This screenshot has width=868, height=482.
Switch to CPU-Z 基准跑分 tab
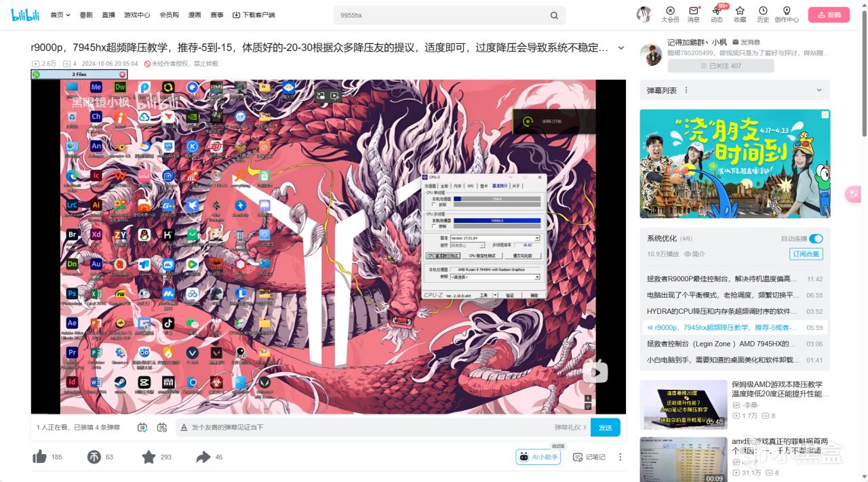click(499, 186)
